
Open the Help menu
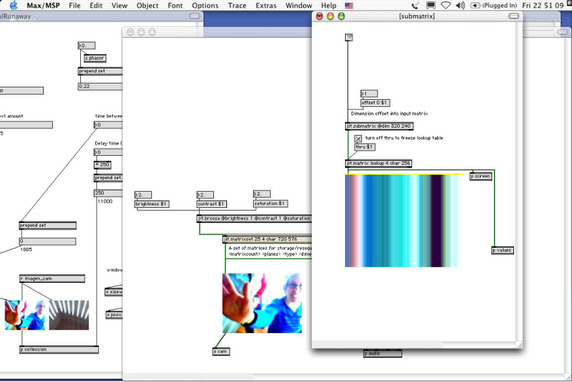pyautogui.click(x=328, y=5)
